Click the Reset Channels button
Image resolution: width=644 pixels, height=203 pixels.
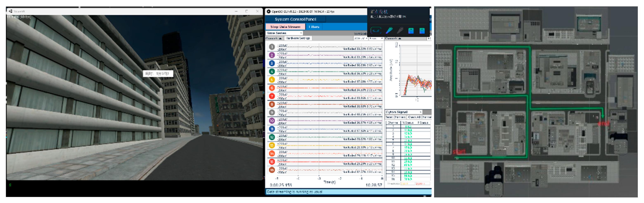coord(396,117)
